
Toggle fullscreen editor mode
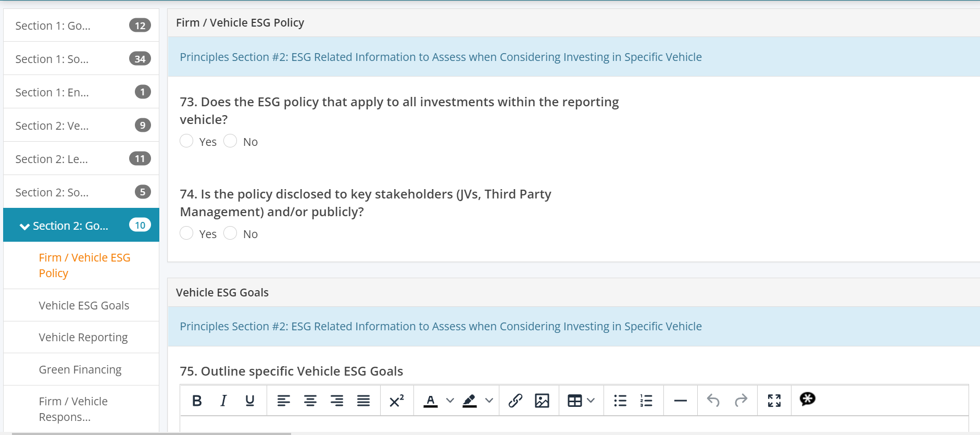pyautogui.click(x=774, y=401)
